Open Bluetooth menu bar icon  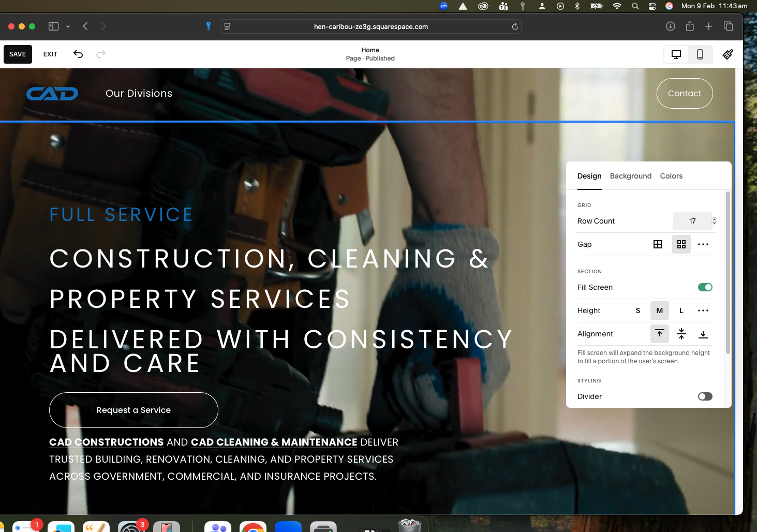pyautogui.click(x=577, y=6)
